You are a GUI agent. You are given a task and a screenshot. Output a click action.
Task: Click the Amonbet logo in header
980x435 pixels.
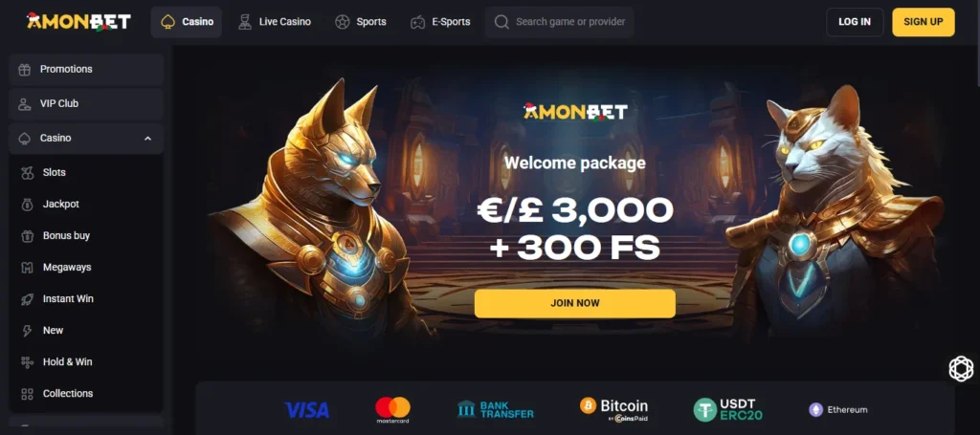pos(78,21)
